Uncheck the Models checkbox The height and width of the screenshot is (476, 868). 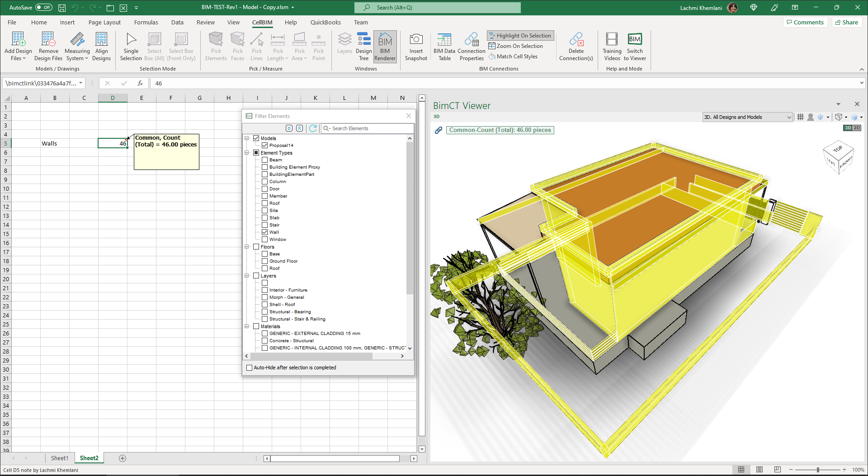click(x=256, y=138)
